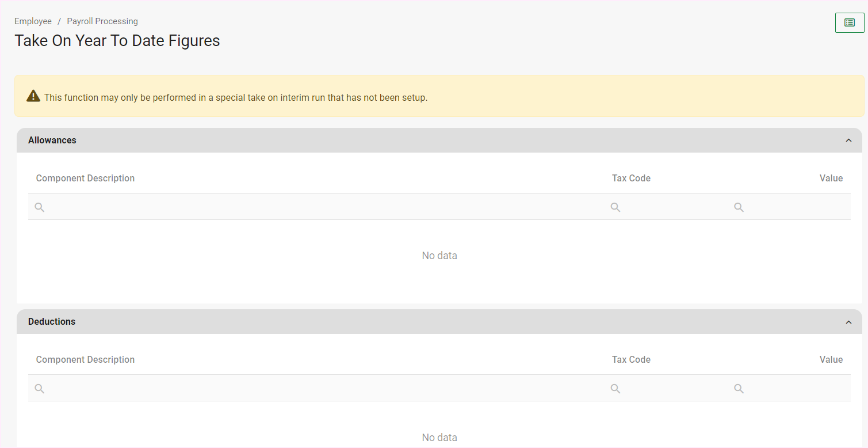This screenshot has width=868, height=448.
Task: Collapse the Allowances section using chevron
Action: (x=848, y=141)
